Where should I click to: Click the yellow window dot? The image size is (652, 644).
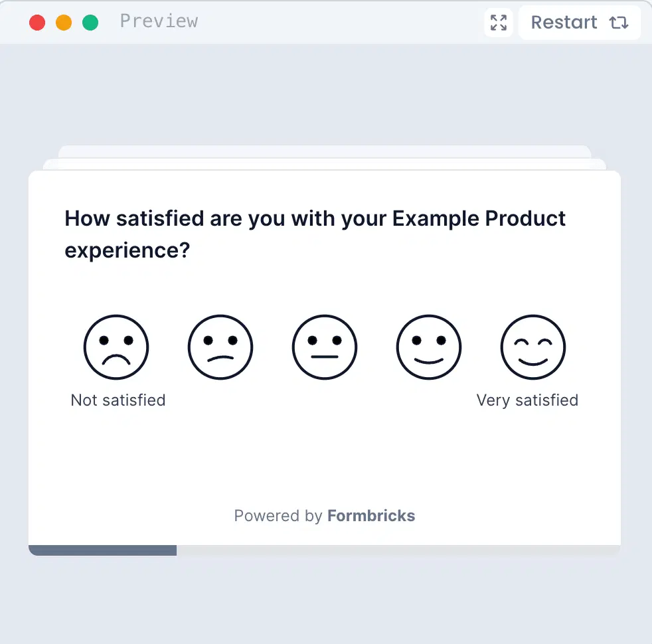[x=64, y=23]
